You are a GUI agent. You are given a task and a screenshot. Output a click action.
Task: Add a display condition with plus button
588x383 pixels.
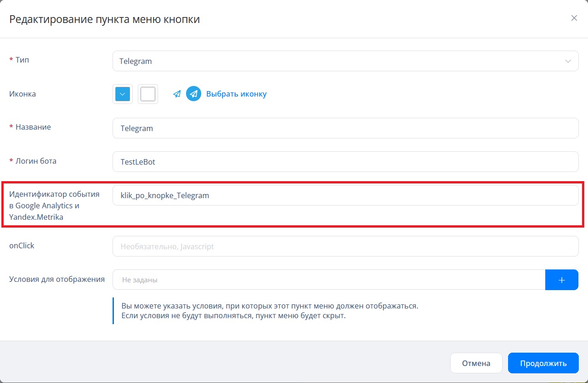tap(561, 280)
